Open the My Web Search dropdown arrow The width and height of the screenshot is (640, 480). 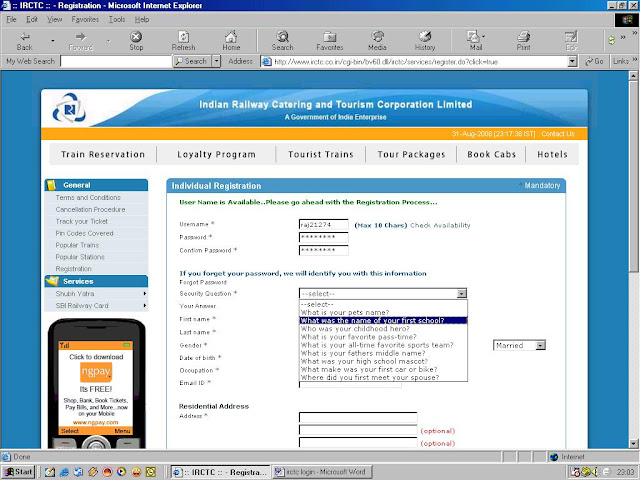click(x=217, y=61)
